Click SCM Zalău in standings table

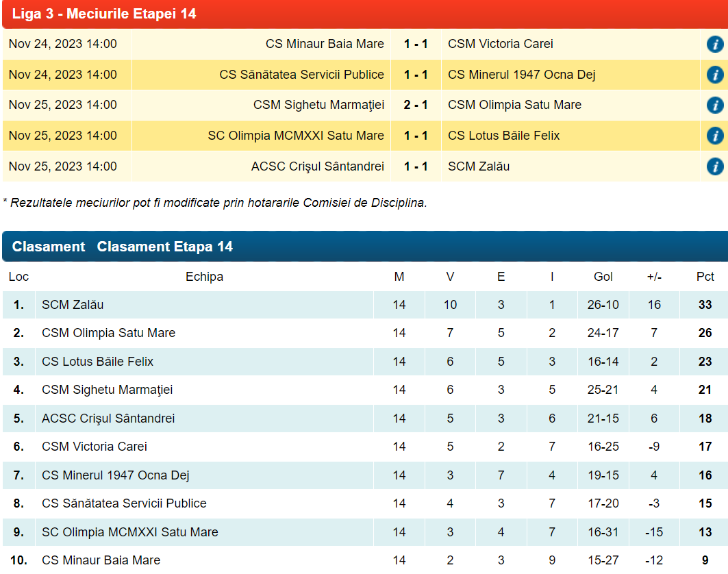(x=73, y=305)
